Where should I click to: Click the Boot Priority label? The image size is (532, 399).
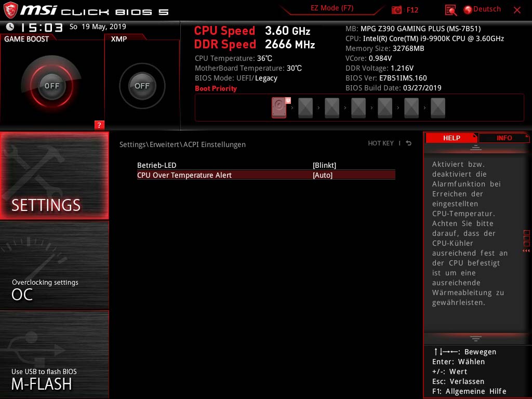(216, 88)
